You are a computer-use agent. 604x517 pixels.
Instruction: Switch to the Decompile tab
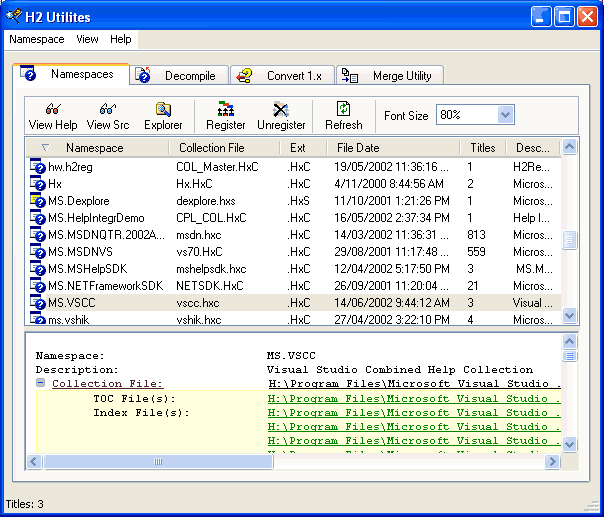pos(179,76)
